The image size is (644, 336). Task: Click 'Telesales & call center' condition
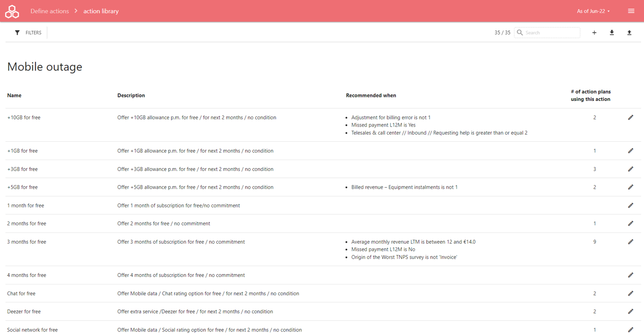coord(439,133)
